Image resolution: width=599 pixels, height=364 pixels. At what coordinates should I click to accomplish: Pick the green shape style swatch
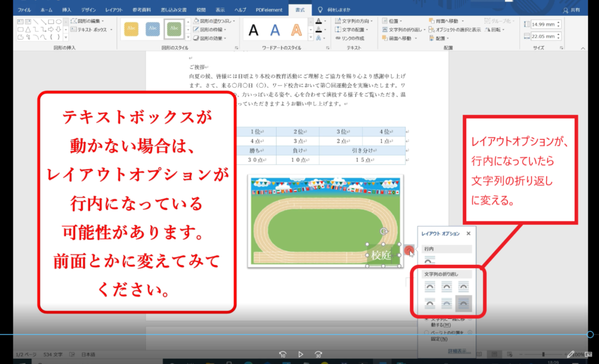point(173,28)
